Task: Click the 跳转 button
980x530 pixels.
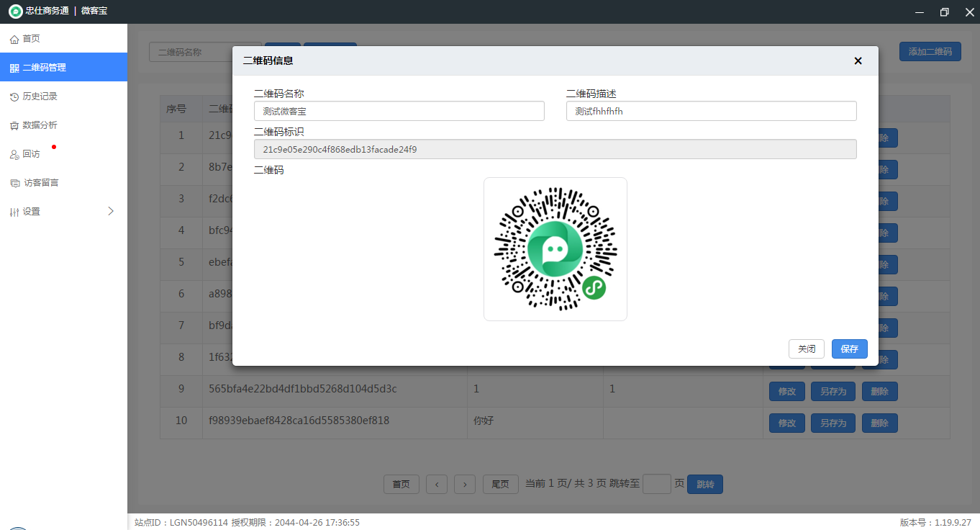Action: coord(705,485)
